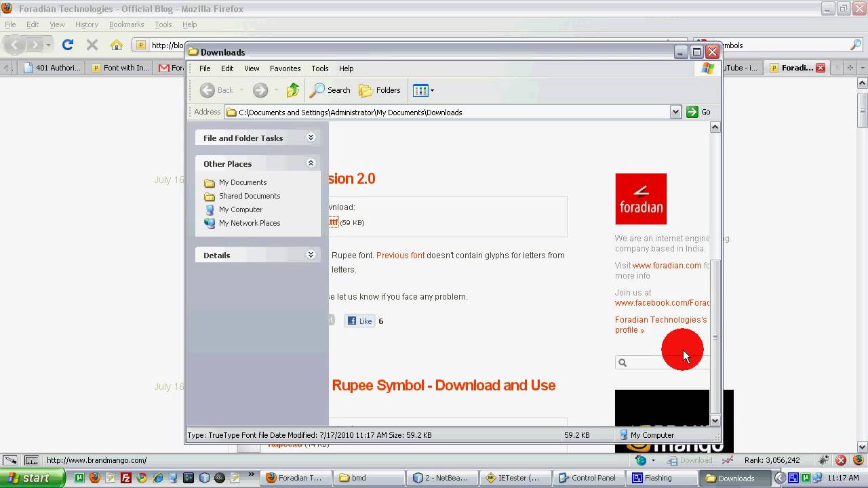Screen dimensions: 868x488
Task: Click the Firefox back arrow
Action: point(15,45)
